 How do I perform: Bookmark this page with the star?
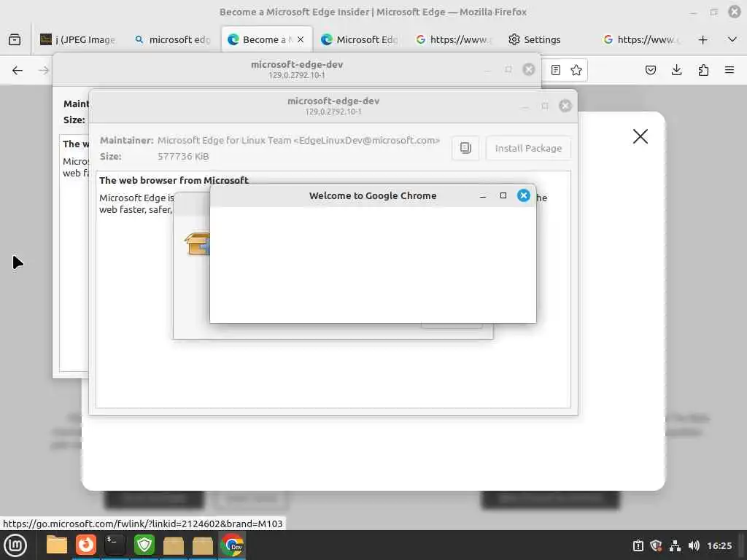[576, 71]
